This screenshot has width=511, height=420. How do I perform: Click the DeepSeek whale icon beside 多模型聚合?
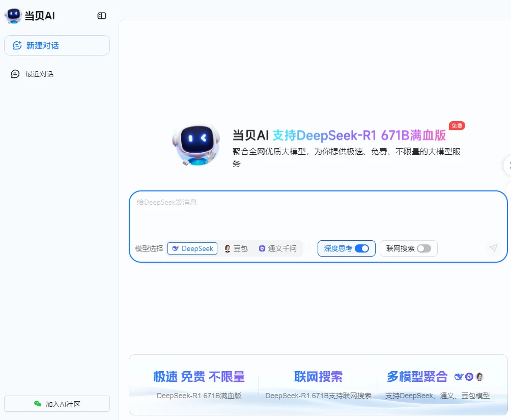tap(459, 377)
